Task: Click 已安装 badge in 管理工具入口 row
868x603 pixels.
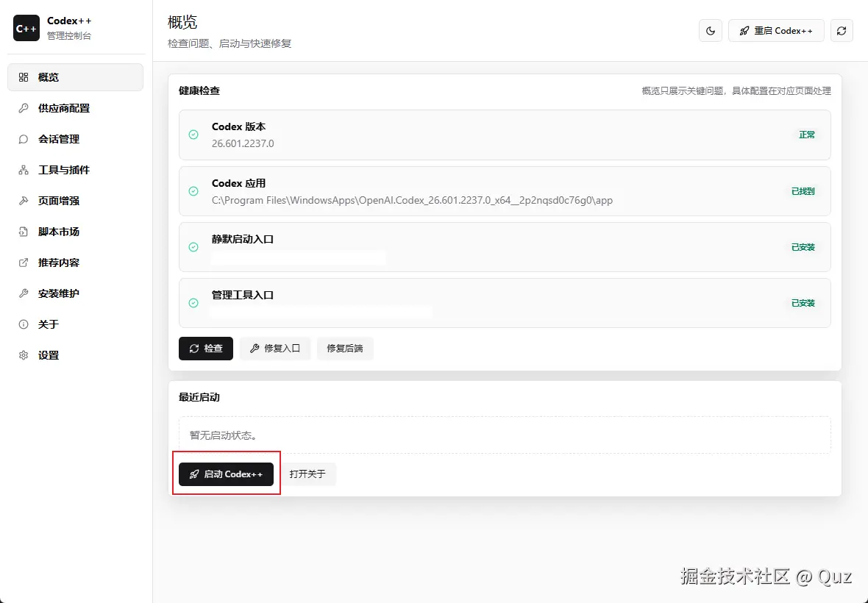Action: pos(803,303)
